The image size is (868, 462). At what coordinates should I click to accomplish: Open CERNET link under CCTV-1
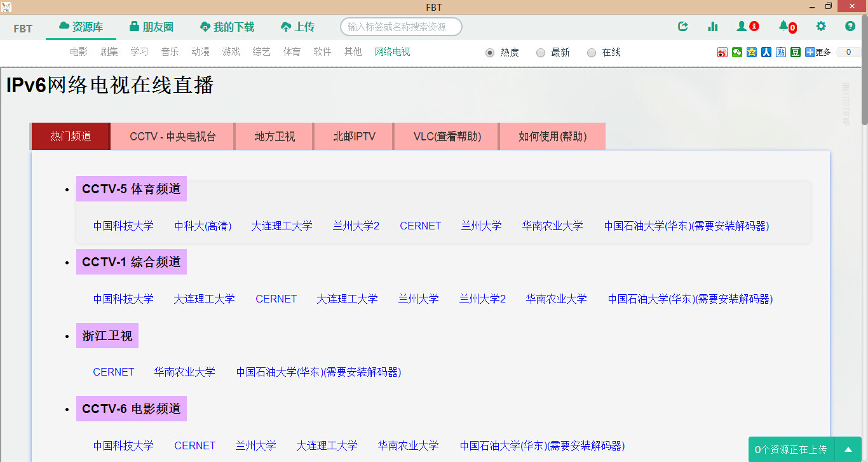pos(276,299)
